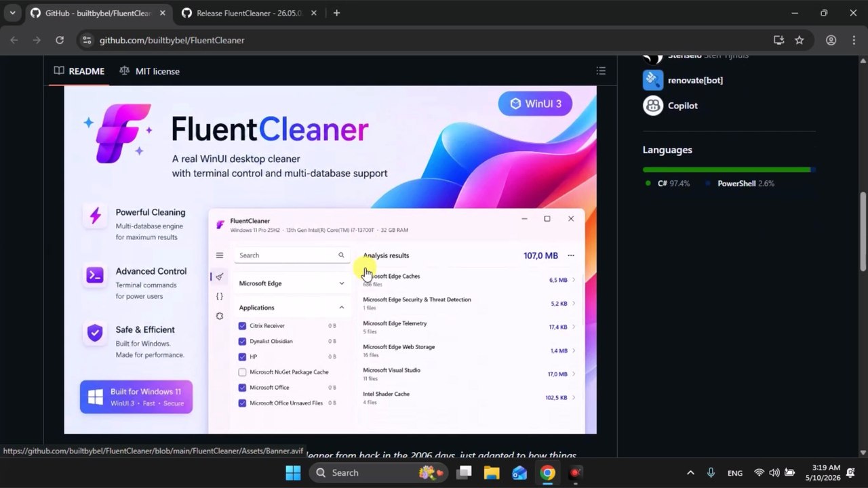Expand the Microsoft Edge Web Storage chevron

(x=574, y=351)
